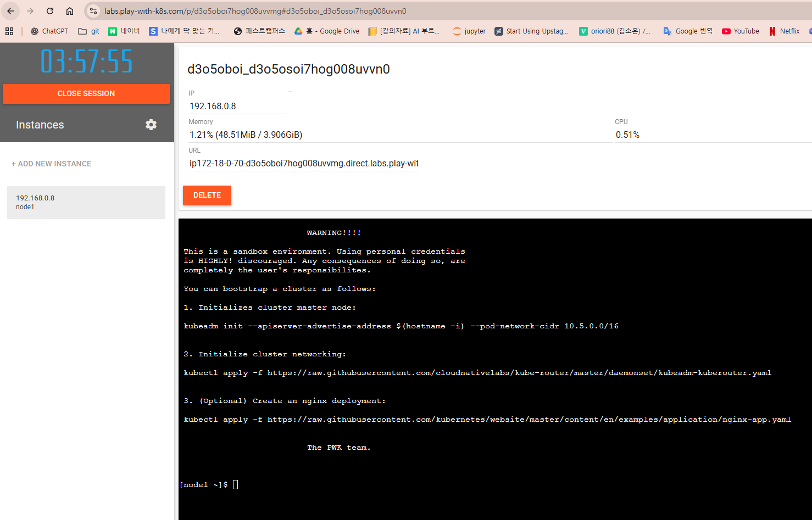The image size is (812, 520).
Task: Open the YouTube bookmark
Action: tap(741, 31)
